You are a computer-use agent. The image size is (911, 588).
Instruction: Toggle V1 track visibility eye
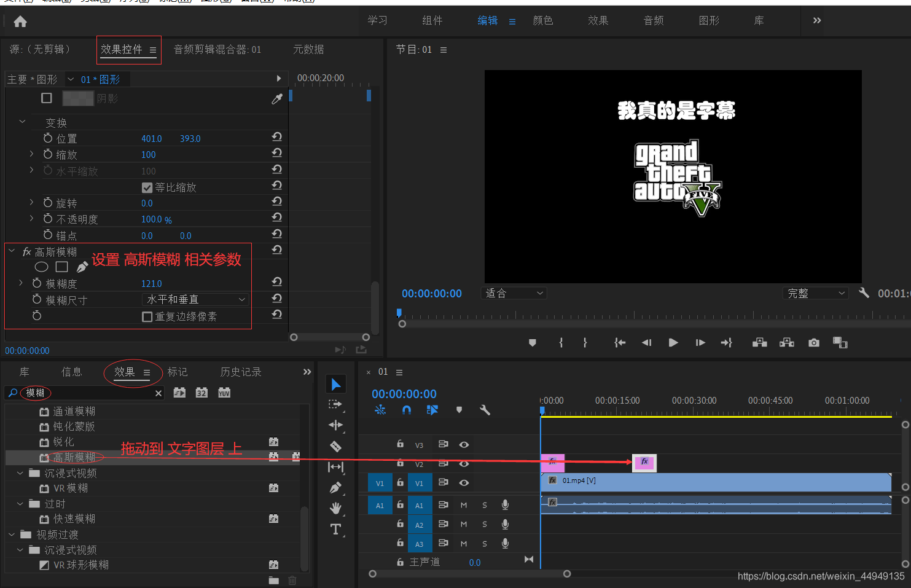[464, 483]
